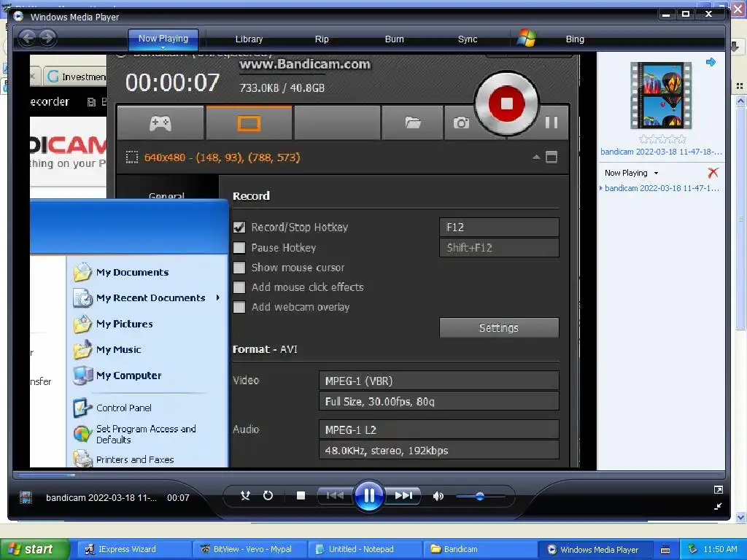Rate the video using the star rating
Viewport: 747px width, 560px height.
pos(662,139)
